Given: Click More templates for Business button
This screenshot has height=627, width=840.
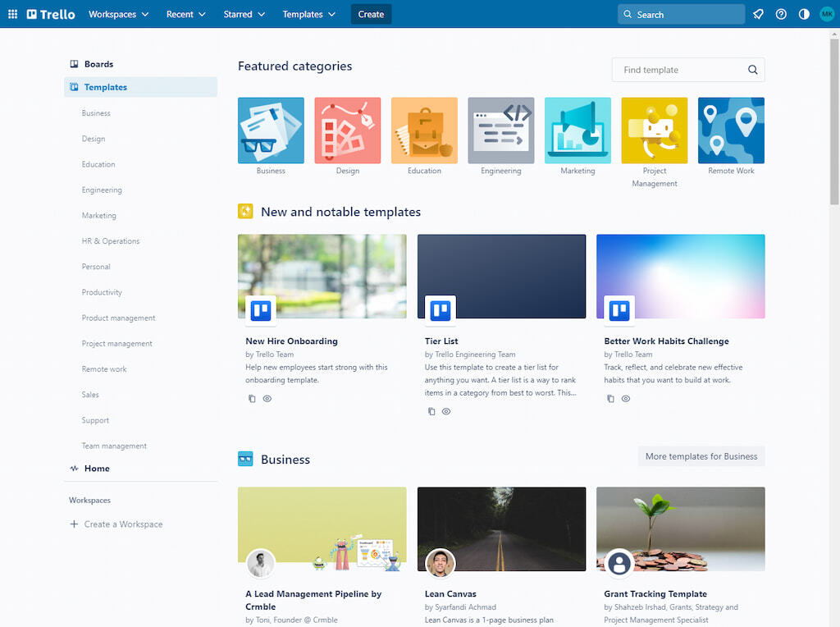Looking at the screenshot, I should 701,456.
